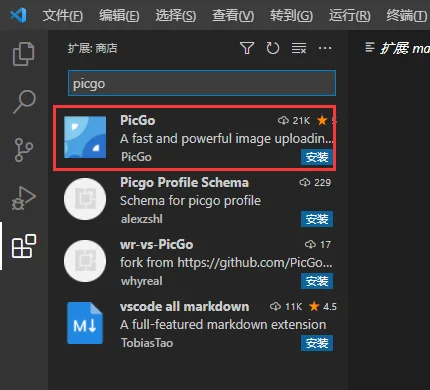Select the Extensions view icon
Screen dimensions: 430x390
coord(24,246)
